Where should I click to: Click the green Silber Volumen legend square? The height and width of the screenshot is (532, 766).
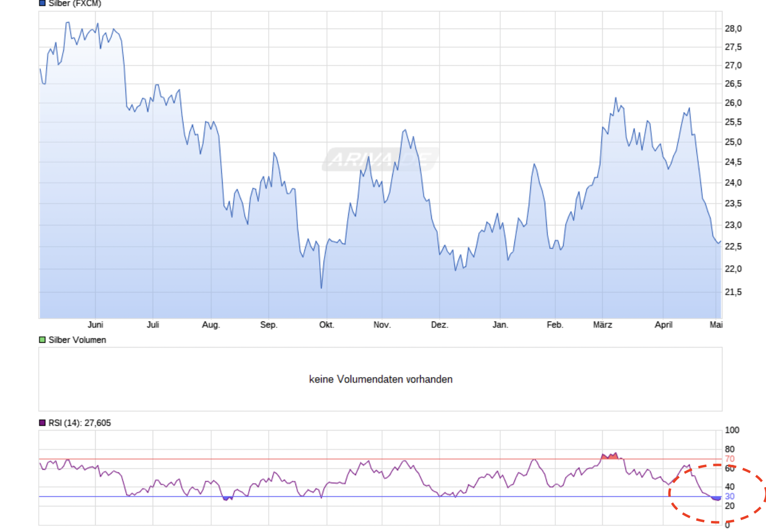click(42, 340)
